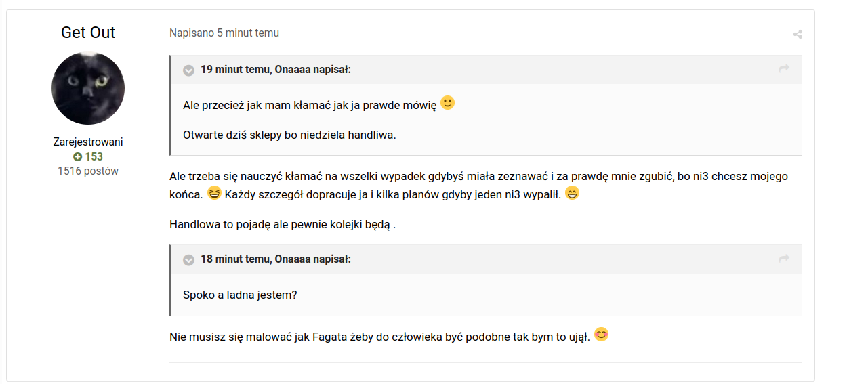Click the "18 minut temu, Onaaaa napisał:" header

click(x=276, y=259)
